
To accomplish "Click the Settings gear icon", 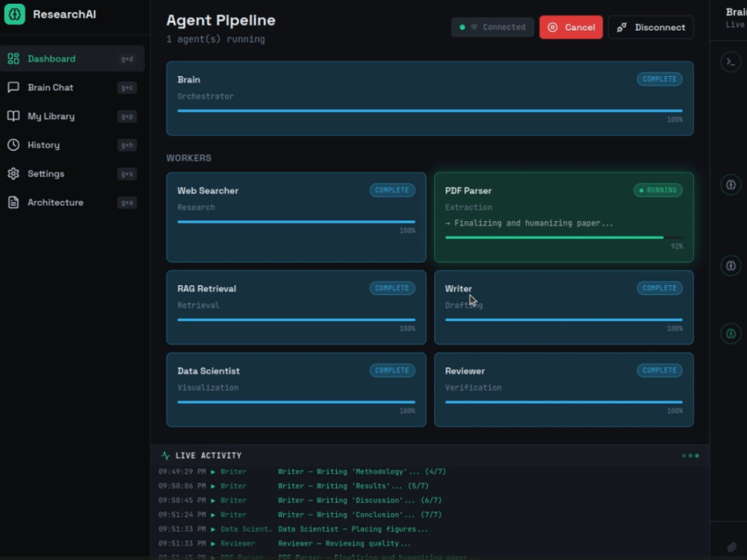I will coord(13,174).
